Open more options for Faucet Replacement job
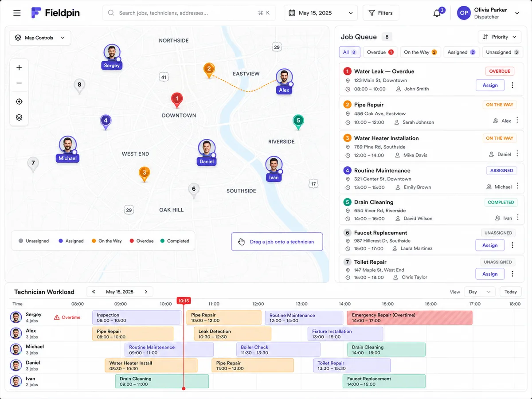532x399 pixels. click(x=512, y=245)
